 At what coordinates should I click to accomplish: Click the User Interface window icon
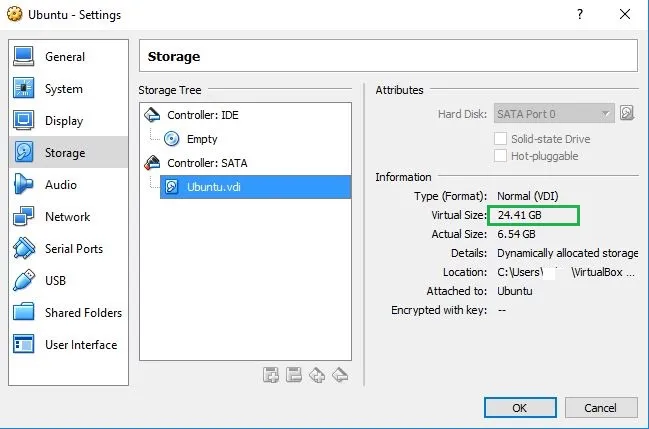click(24, 344)
